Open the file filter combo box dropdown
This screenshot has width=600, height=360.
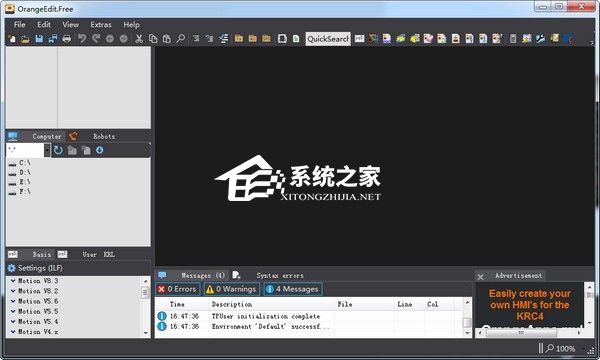(x=47, y=150)
